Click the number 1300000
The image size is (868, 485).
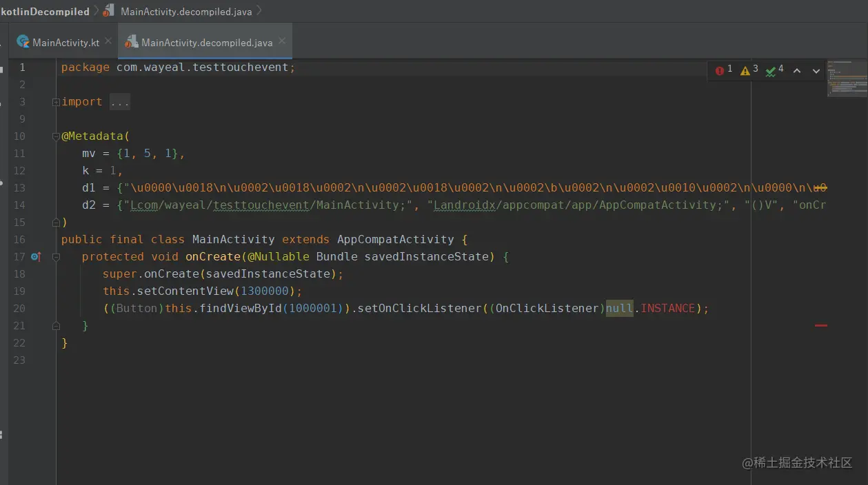pyautogui.click(x=265, y=291)
